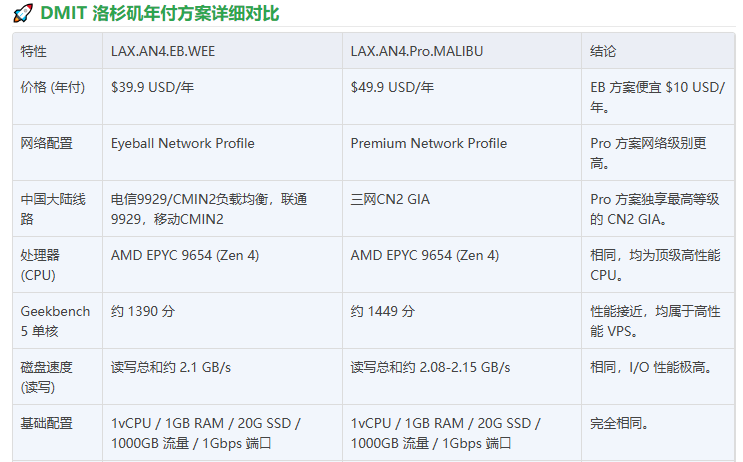Click the 完全相同。 conclusion cell
The height and width of the screenshot is (462, 743).
click(x=620, y=423)
